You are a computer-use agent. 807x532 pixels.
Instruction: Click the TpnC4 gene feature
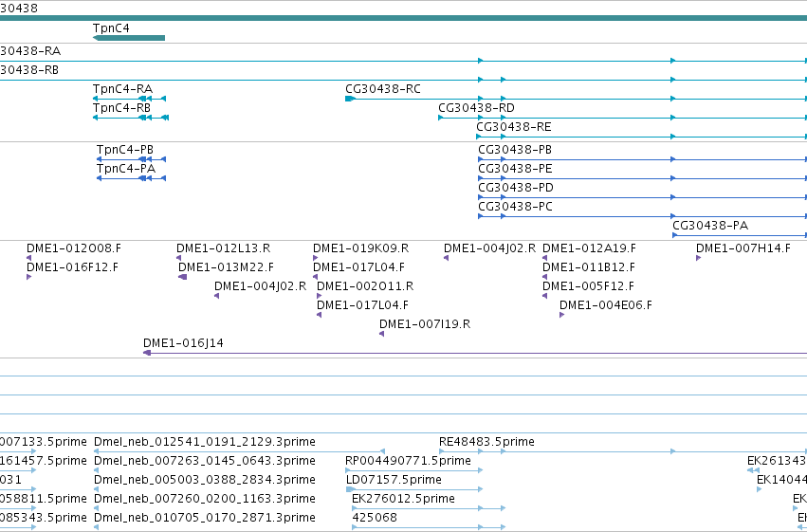tap(129, 38)
